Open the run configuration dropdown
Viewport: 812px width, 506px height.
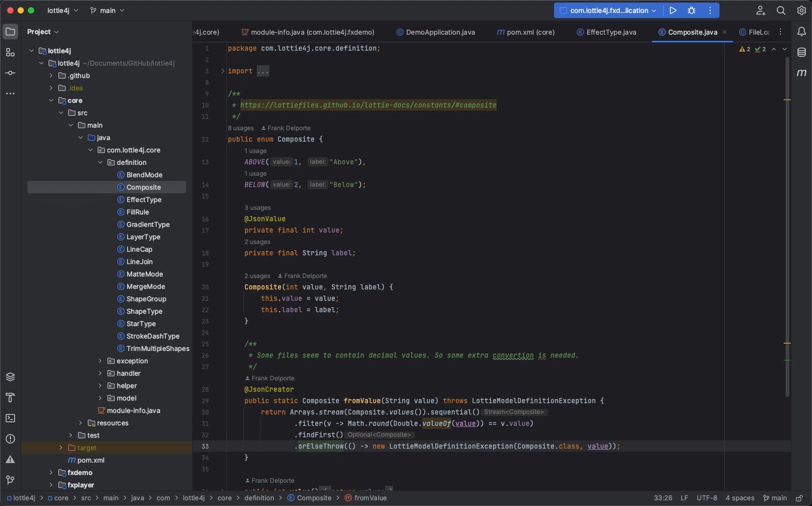point(608,10)
